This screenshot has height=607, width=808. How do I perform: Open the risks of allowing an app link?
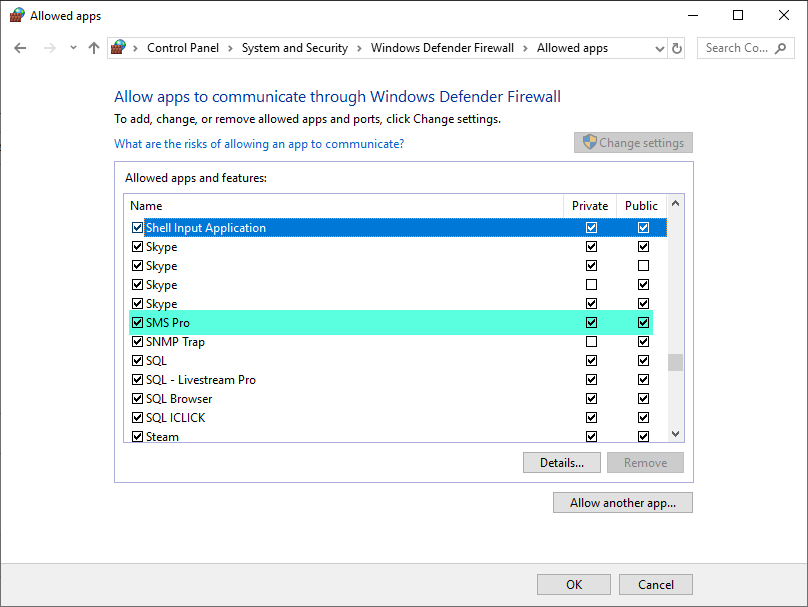tap(259, 144)
